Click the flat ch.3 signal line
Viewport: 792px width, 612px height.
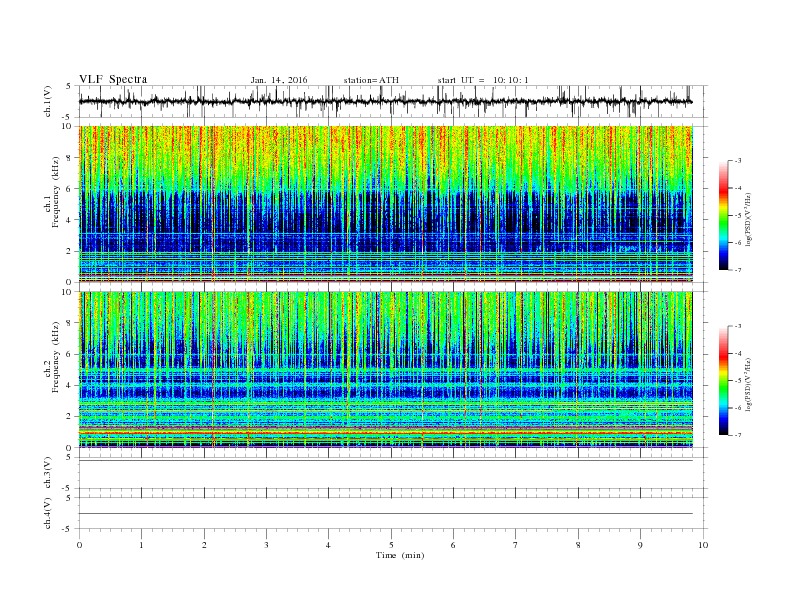point(385,461)
